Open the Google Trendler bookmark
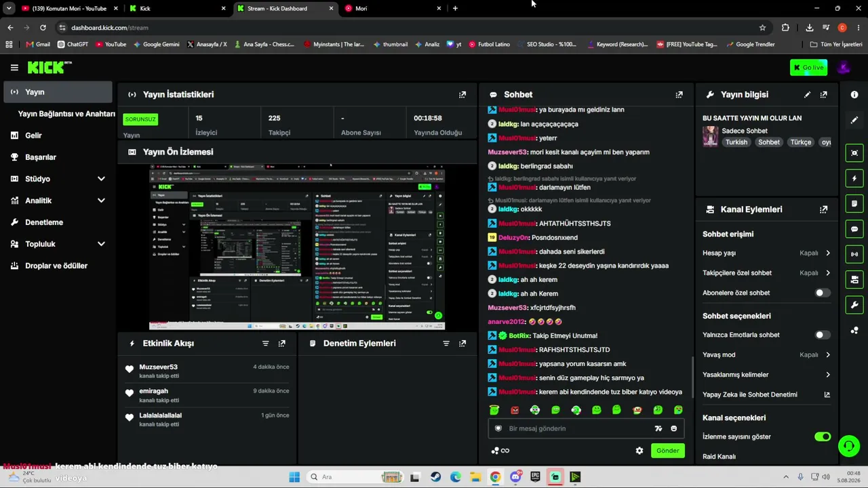Screen dimensions: 868x488 pos(750,45)
